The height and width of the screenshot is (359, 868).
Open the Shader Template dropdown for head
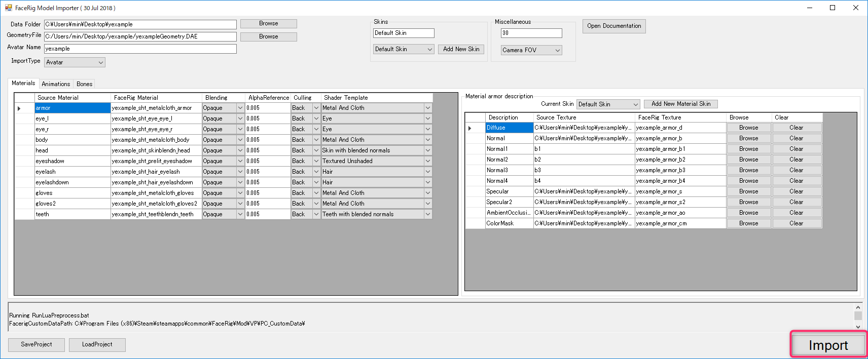pyautogui.click(x=427, y=150)
